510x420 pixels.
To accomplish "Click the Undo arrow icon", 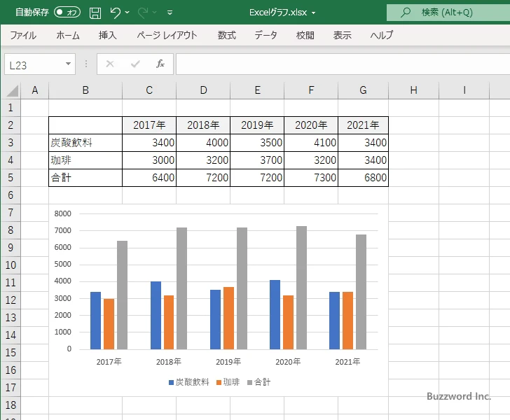I will point(115,13).
